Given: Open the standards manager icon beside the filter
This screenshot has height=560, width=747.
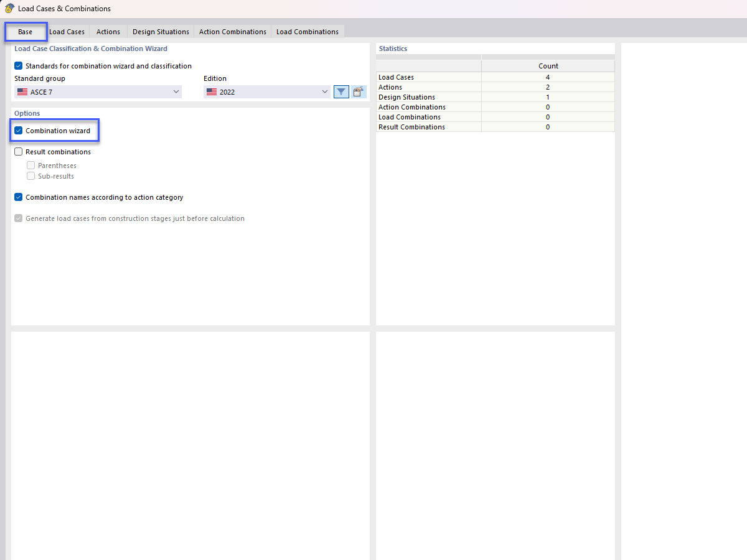Looking at the screenshot, I should point(358,91).
